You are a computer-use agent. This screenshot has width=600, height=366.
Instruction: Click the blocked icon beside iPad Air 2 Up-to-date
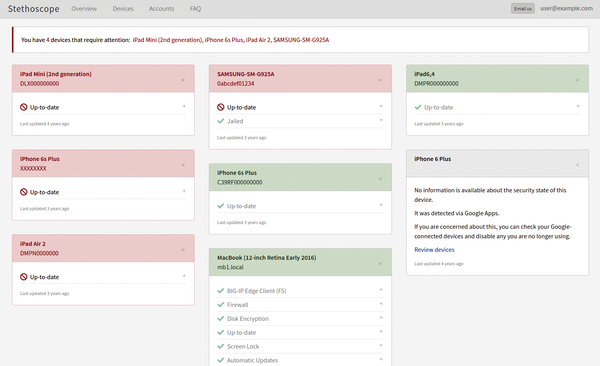point(24,277)
